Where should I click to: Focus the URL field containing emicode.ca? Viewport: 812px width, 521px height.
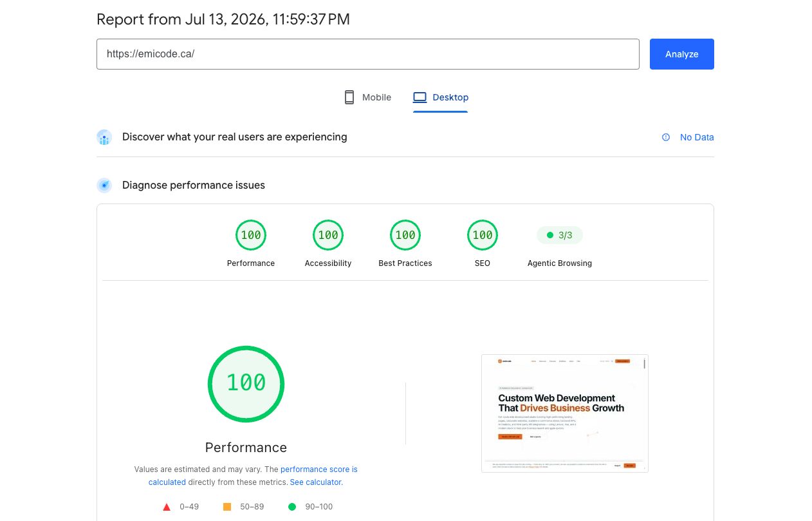point(368,54)
